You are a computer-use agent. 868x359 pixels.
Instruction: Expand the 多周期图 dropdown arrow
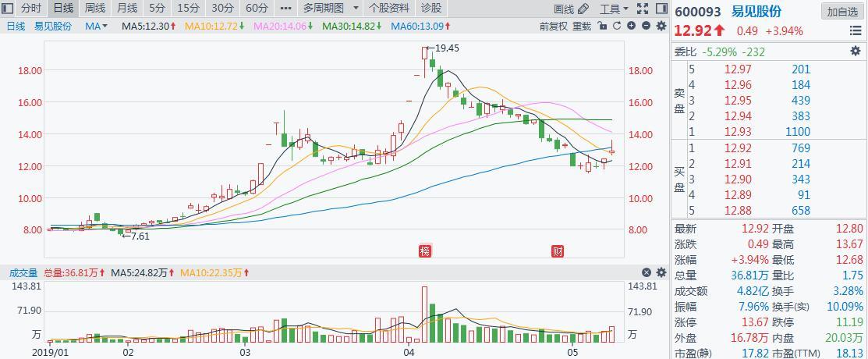coord(356,9)
